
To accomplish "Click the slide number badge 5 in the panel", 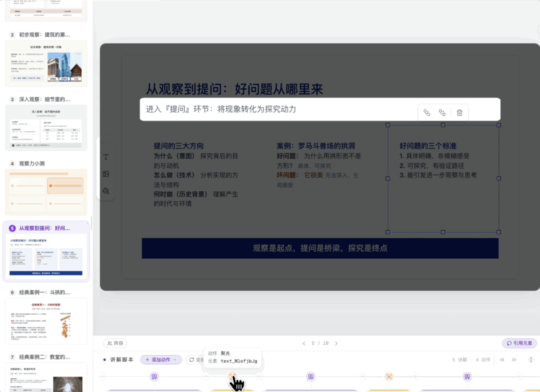I will (x=12, y=228).
